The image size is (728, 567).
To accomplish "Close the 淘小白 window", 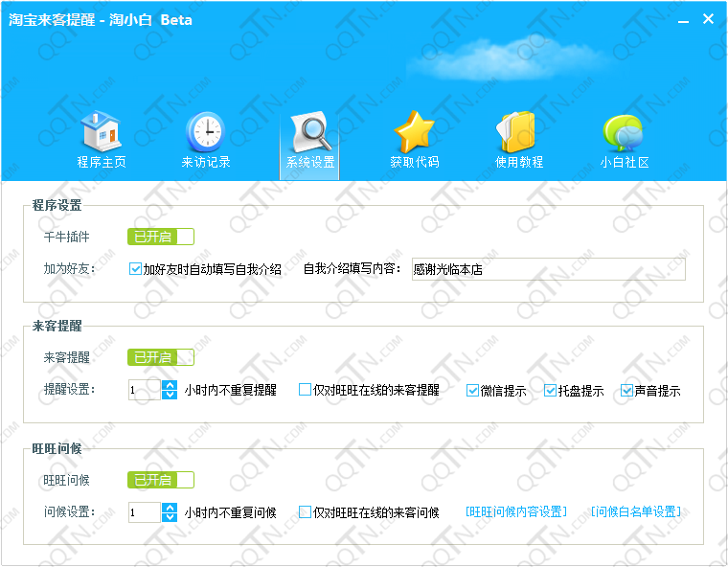I will [709, 20].
